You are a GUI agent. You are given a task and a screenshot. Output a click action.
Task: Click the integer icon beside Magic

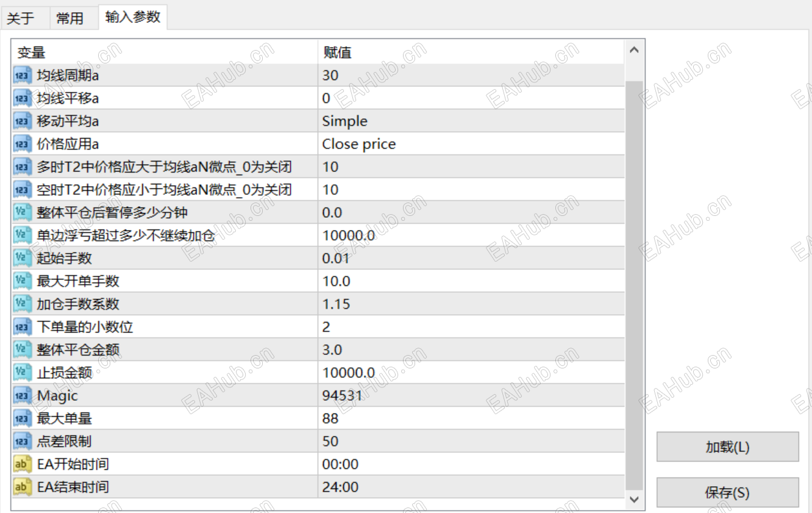coord(22,395)
